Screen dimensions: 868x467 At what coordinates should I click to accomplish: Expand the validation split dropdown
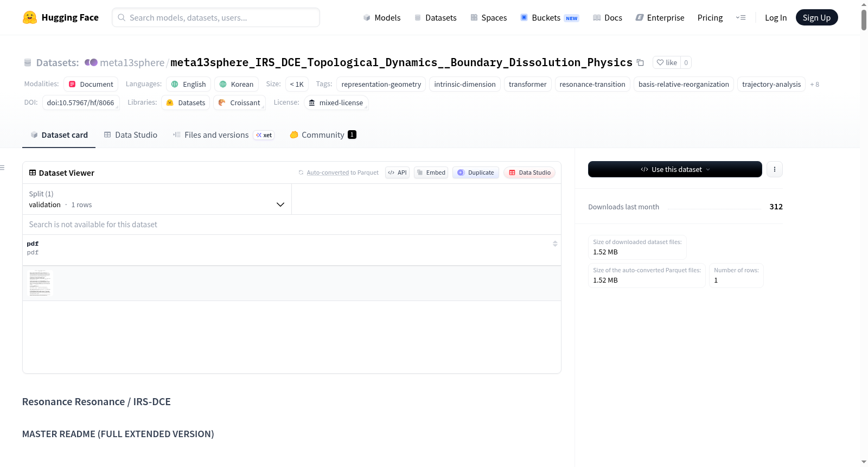pos(157,199)
